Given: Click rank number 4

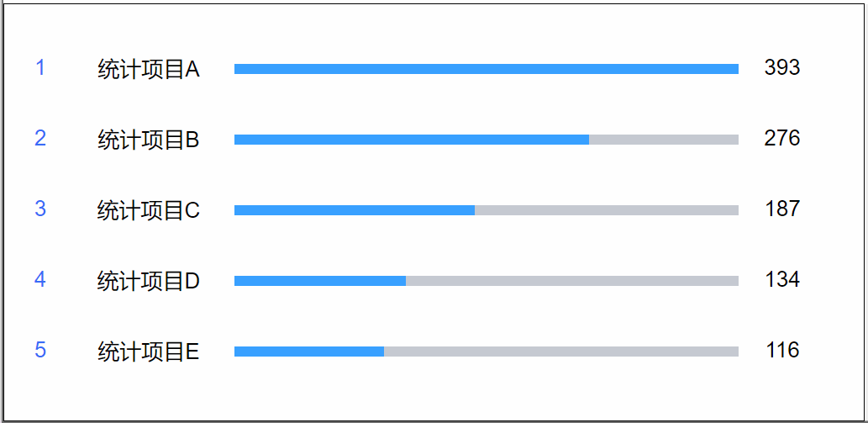Looking at the screenshot, I should coord(39,279).
